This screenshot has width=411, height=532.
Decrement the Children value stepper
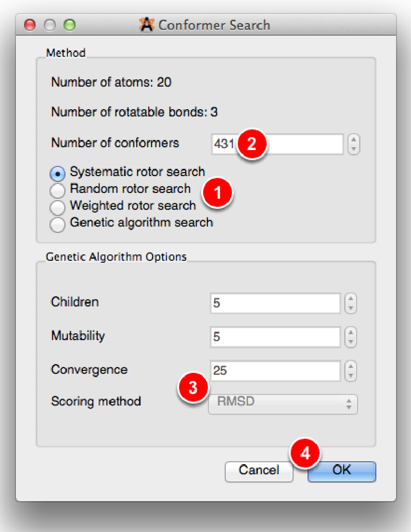[x=351, y=308]
